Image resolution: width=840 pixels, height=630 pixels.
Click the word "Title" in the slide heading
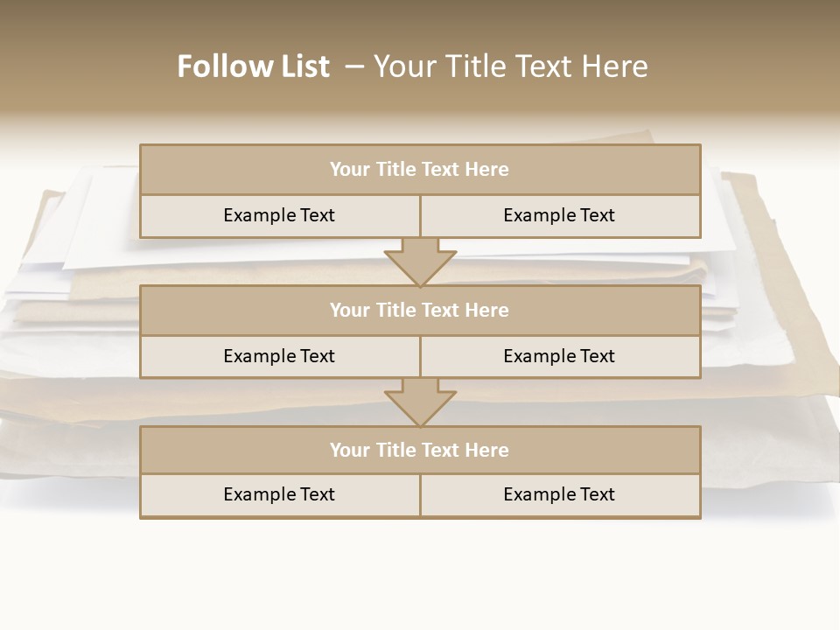pyautogui.click(x=473, y=66)
